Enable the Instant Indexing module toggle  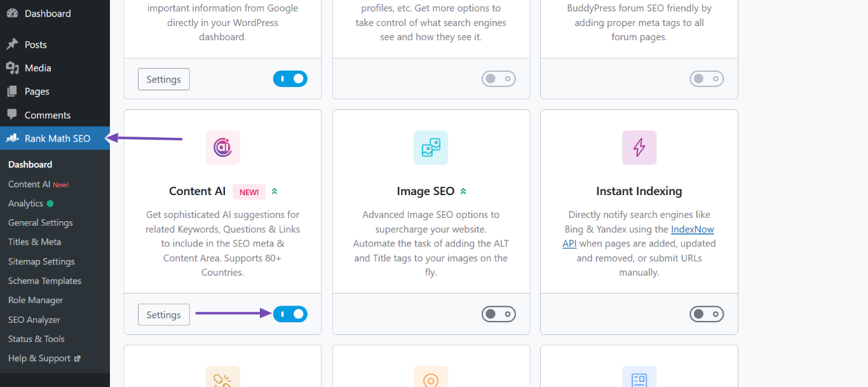pos(707,314)
